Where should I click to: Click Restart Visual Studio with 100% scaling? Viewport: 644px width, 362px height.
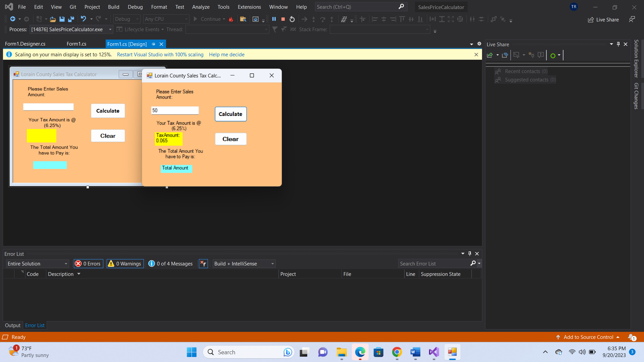click(x=160, y=55)
